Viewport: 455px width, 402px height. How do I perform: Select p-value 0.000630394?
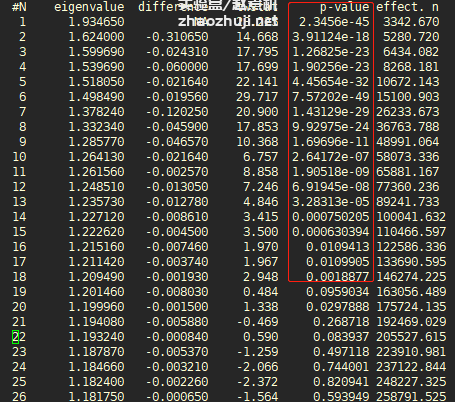[x=331, y=232]
